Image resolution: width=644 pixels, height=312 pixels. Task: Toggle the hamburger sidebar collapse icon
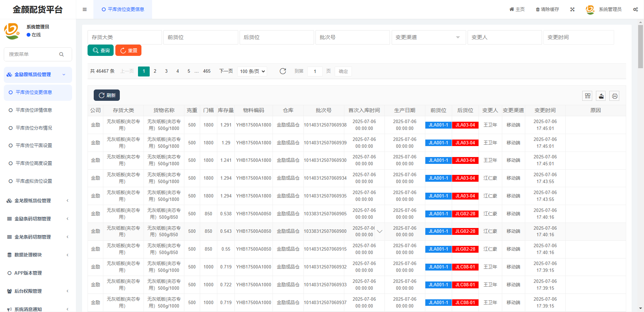coord(84,10)
